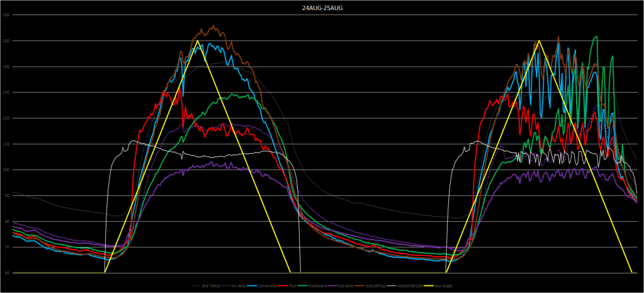Image resolution: width=644 pixels, height=293 pixels.
Task: Click the 160 label on vertical axis
Action: pos(6,14)
